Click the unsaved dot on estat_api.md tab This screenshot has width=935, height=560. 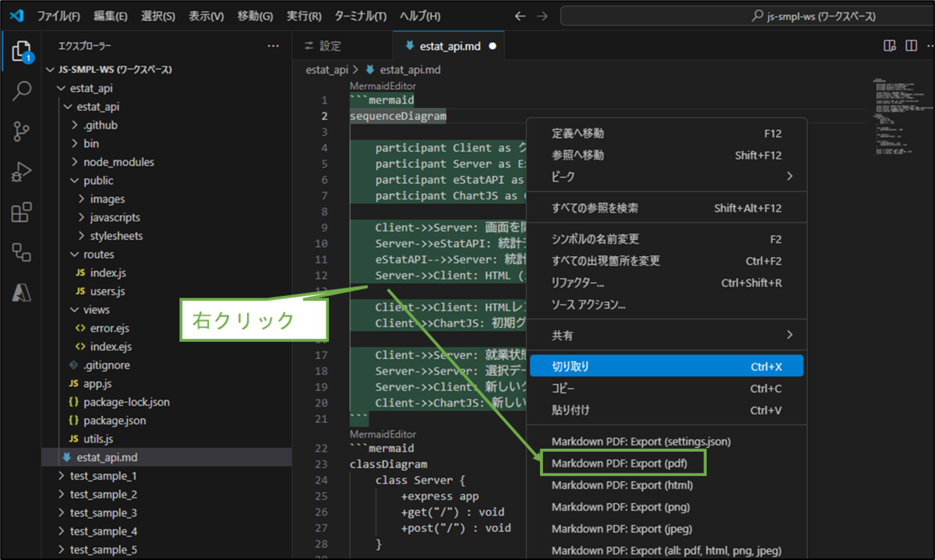pyautogui.click(x=492, y=46)
